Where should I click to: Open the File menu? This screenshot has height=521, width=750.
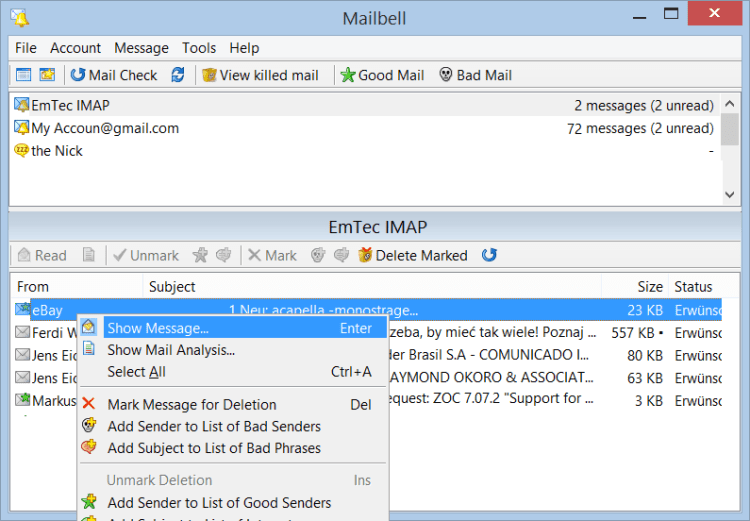pos(26,48)
